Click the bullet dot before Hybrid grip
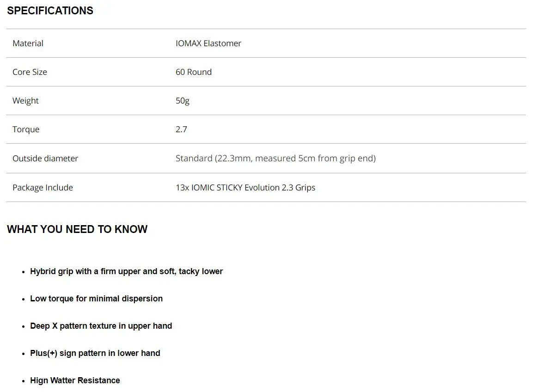Image resolution: width=544 pixels, height=392 pixels. 24,272
